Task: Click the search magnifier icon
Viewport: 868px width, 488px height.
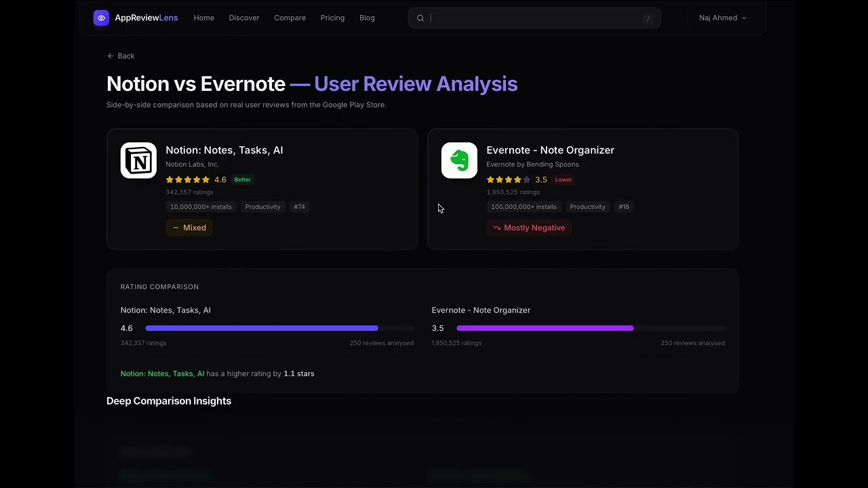Action: point(420,18)
